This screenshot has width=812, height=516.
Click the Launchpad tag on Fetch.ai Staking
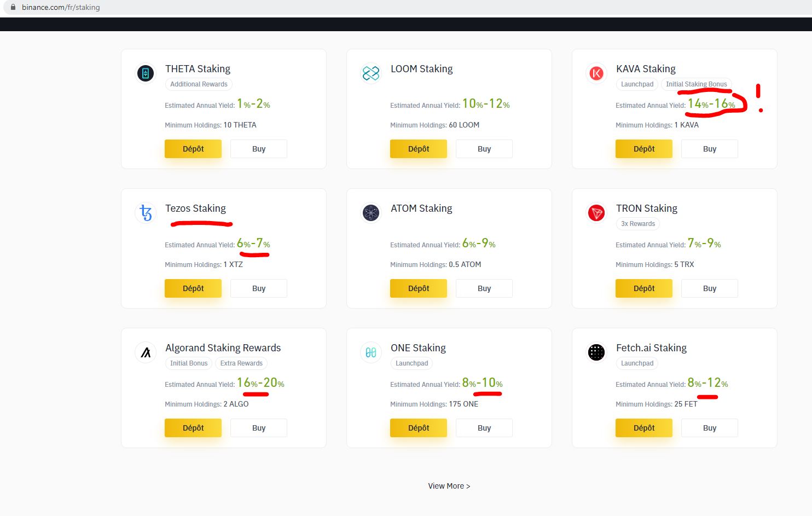coord(637,363)
